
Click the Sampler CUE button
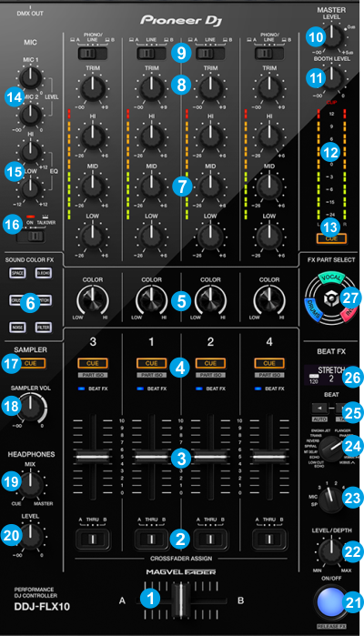pyautogui.click(x=30, y=363)
